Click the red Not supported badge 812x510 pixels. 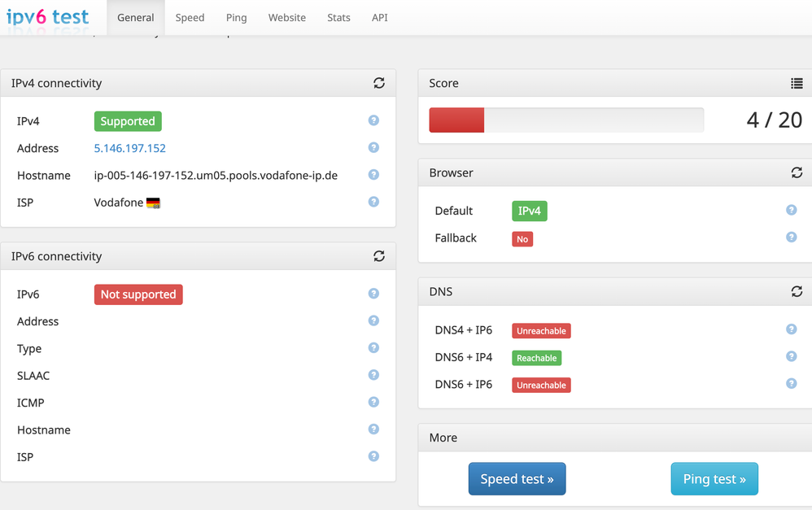pyautogui.click(x=138, y=294)
